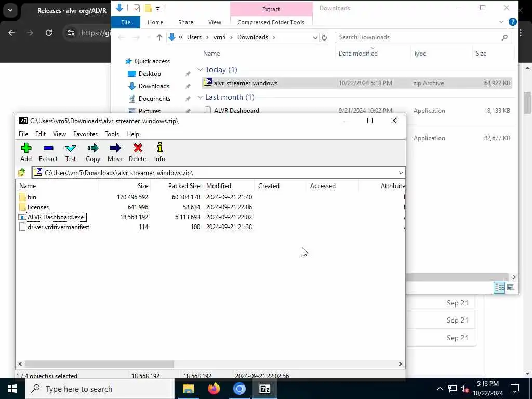Click Quick access in navigation pane
532x399 pixels.
(x=152, y=61)
